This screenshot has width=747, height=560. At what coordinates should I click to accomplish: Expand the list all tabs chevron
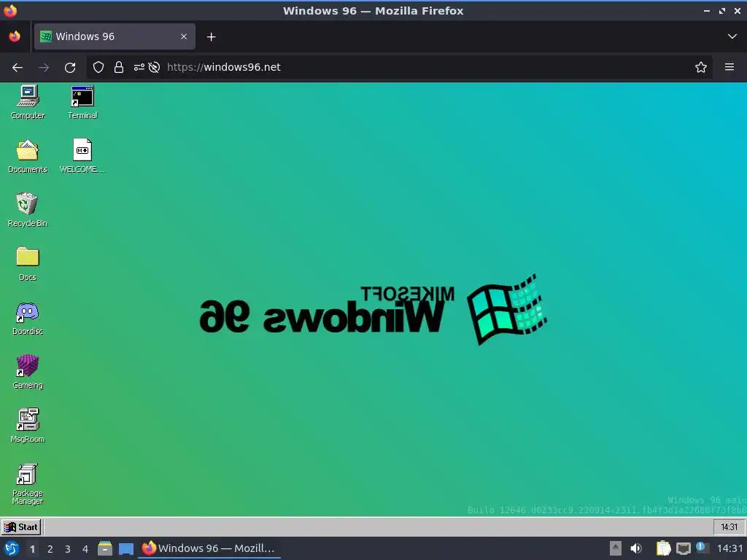point(732,36)
